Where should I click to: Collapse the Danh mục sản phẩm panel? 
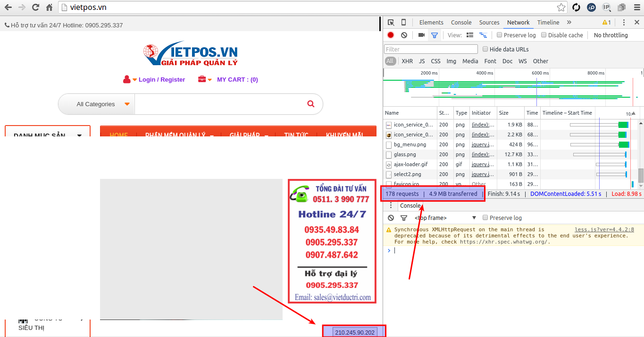79,135
